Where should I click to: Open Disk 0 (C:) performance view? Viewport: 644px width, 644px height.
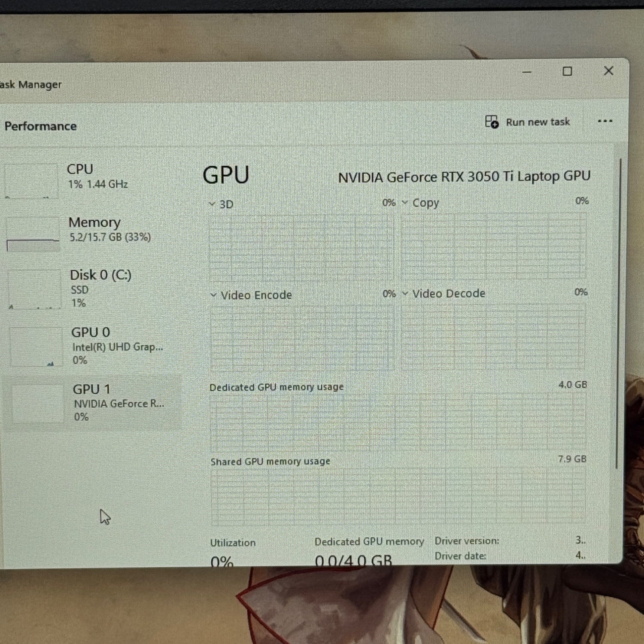pos(90,289)
